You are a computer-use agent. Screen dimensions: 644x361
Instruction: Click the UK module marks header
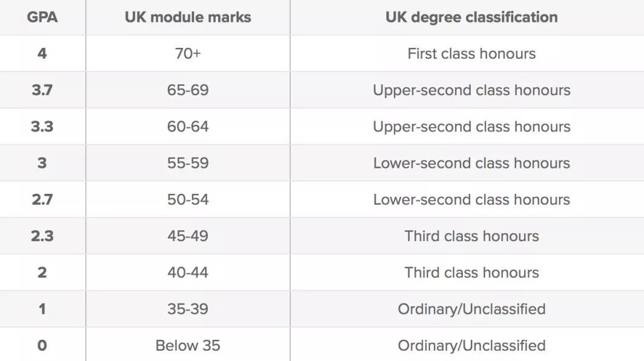click(188, 17)
